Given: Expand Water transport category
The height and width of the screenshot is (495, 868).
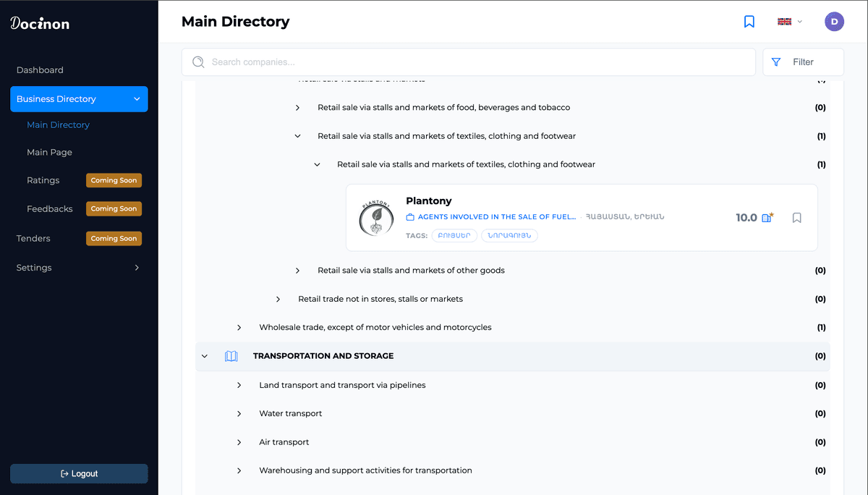Looking at the screenshot, I should pyautogui.click(x=239, y=414).
